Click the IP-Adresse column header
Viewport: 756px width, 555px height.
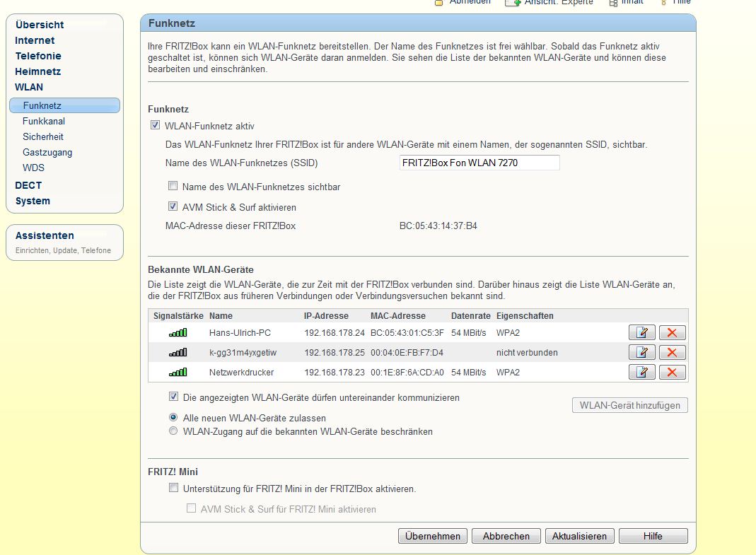point(326,316)
